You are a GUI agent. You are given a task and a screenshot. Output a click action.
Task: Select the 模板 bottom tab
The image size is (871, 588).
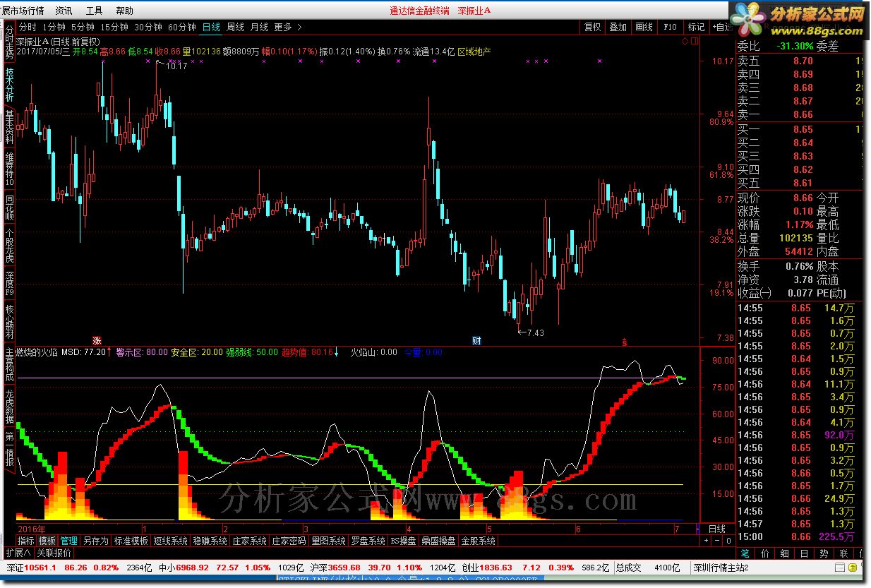point(47,541)
